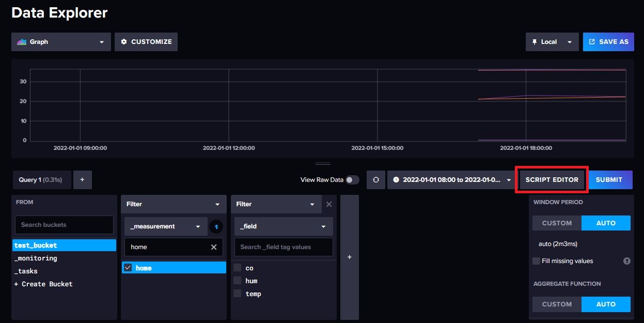Open the time range dropdown
The width and height of the screenshot is (644, 323).
pyautogui.click(x=509, y=179)
